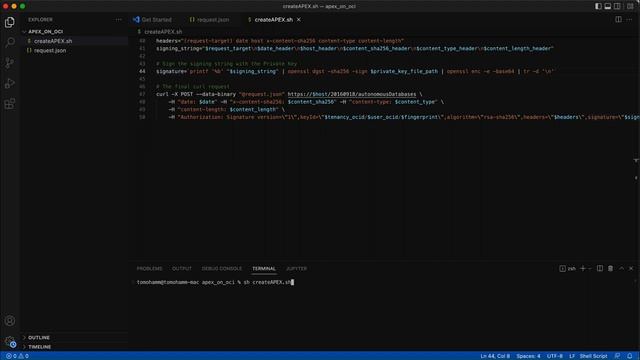The height and width of the screenshot is (360, 640).
Task: Click the 'content-length: $content_length' code line
Action: pos(227,109)
